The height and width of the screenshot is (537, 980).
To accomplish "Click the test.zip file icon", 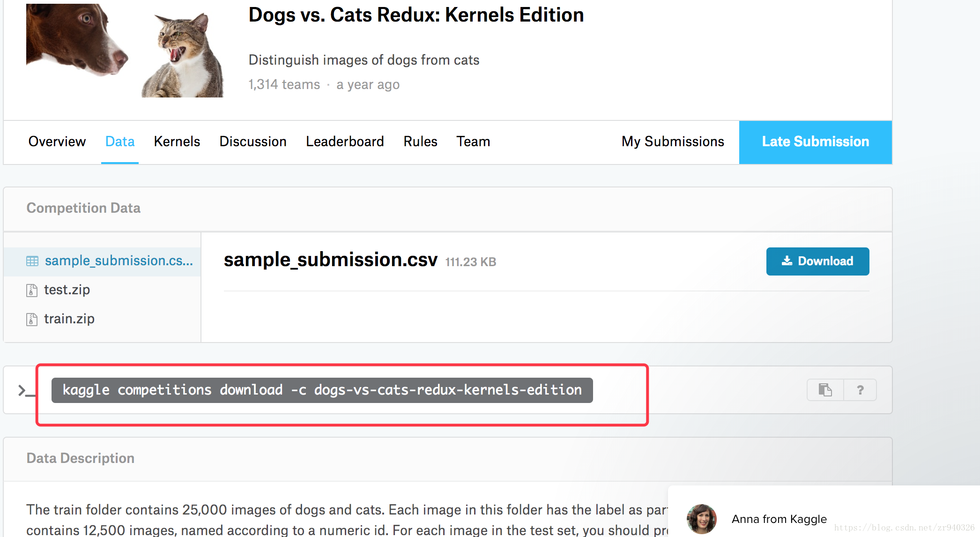I will point(32,291).
